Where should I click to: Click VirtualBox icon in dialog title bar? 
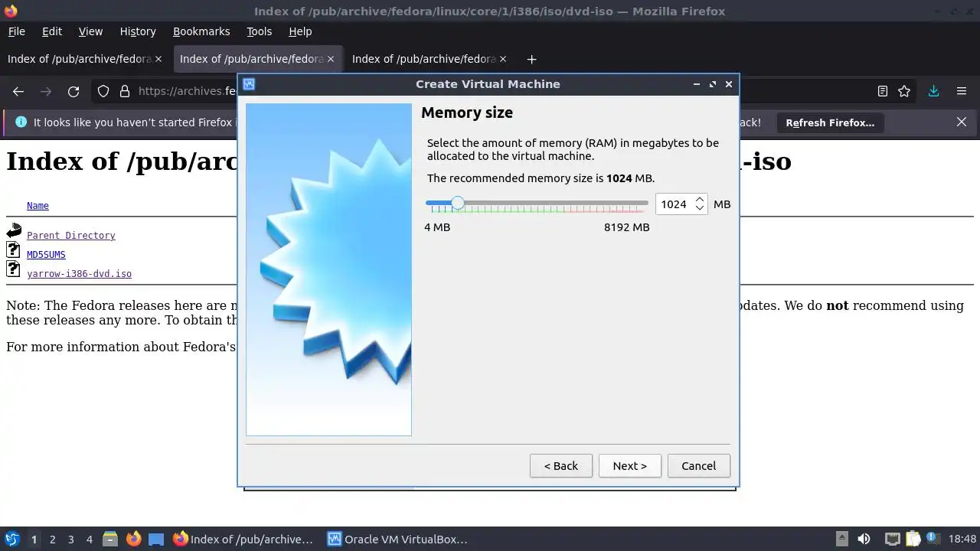pos(248,84)
